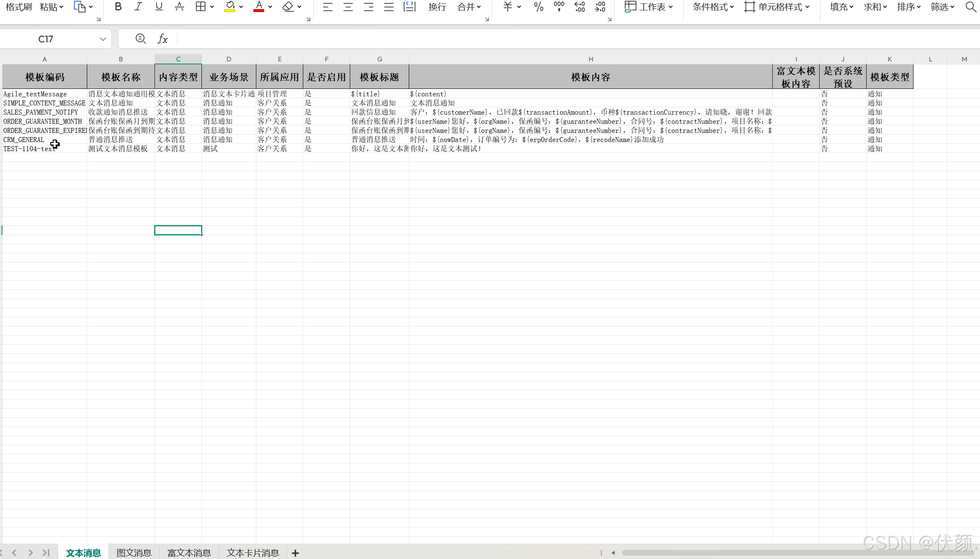
Task: Click the formula bar input field
Action: [499, 39]
